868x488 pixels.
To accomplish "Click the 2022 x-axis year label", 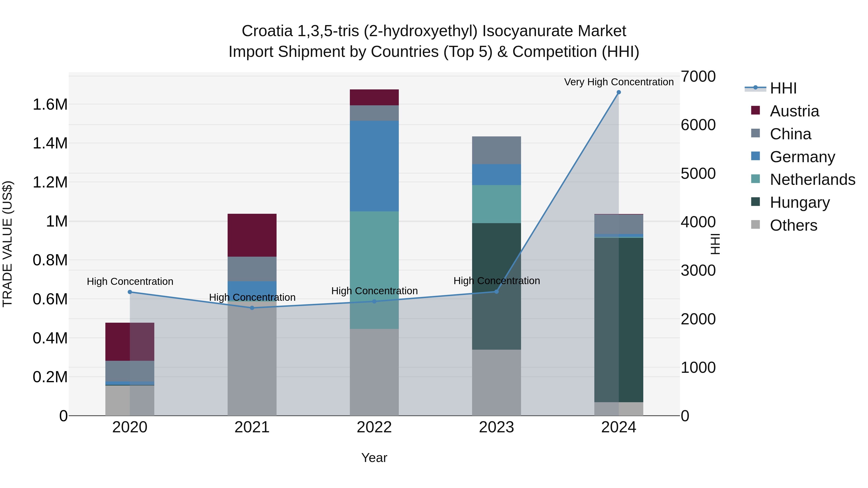I will [x=374, y=427].
